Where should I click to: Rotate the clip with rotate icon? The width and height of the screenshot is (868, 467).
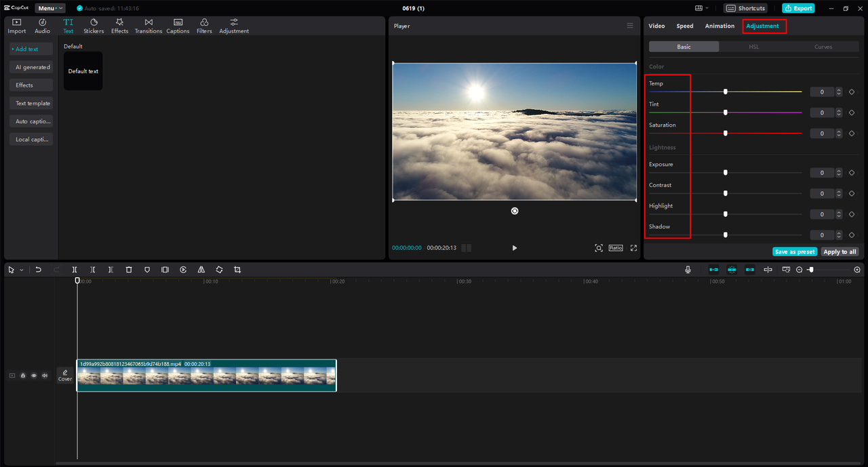pyautogui.click(x=219, y=270)
